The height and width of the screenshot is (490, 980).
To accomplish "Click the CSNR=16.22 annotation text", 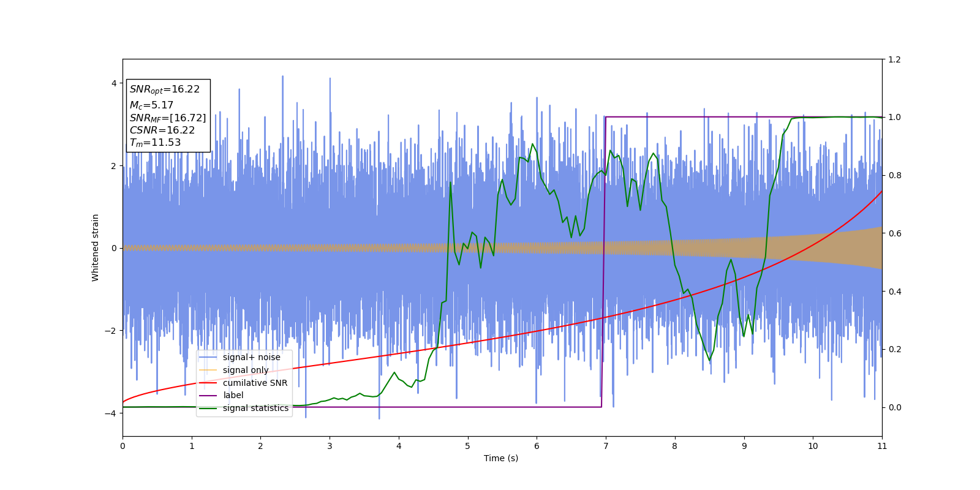I will pos(162,130).
